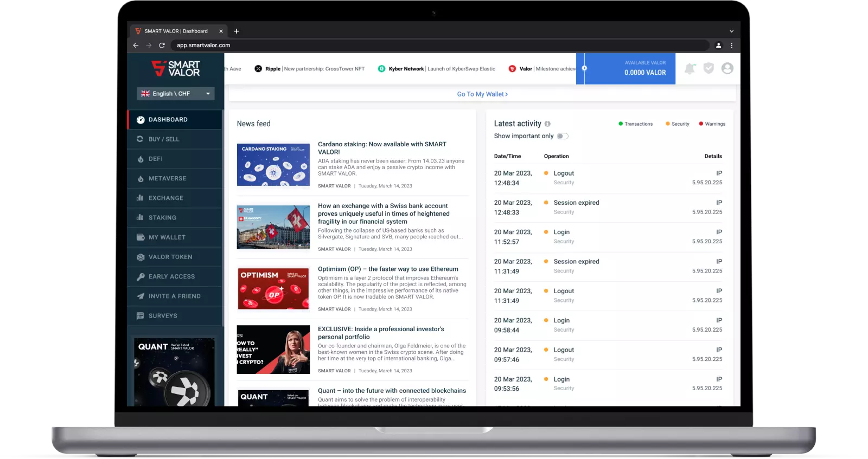The image size is (868, 459).
Task: Close the SMART VALOR Dashboard tab
Action: 221,31
